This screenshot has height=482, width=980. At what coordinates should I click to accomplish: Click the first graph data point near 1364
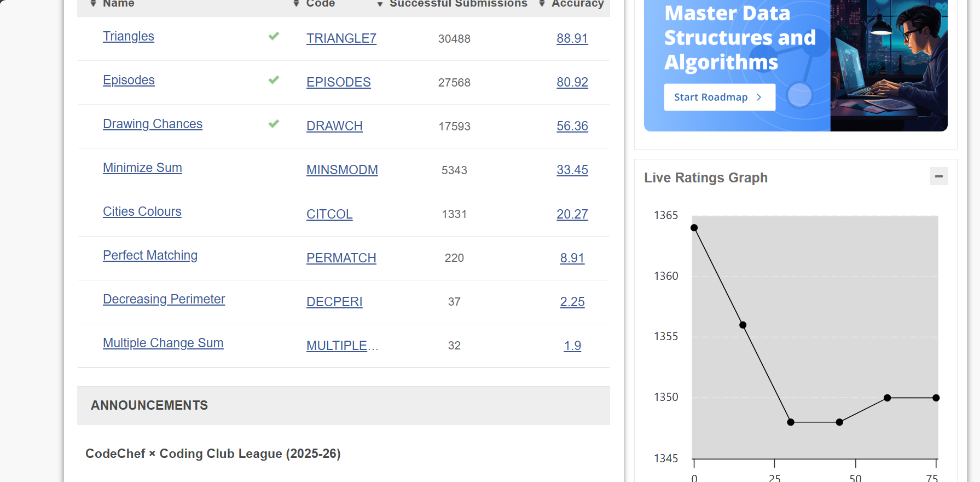point(694,228)
